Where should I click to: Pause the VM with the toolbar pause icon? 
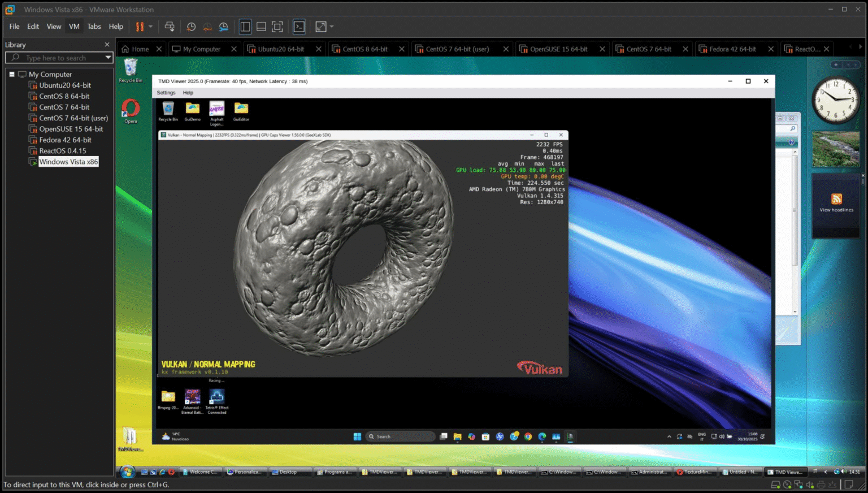[x=140, y=27]
